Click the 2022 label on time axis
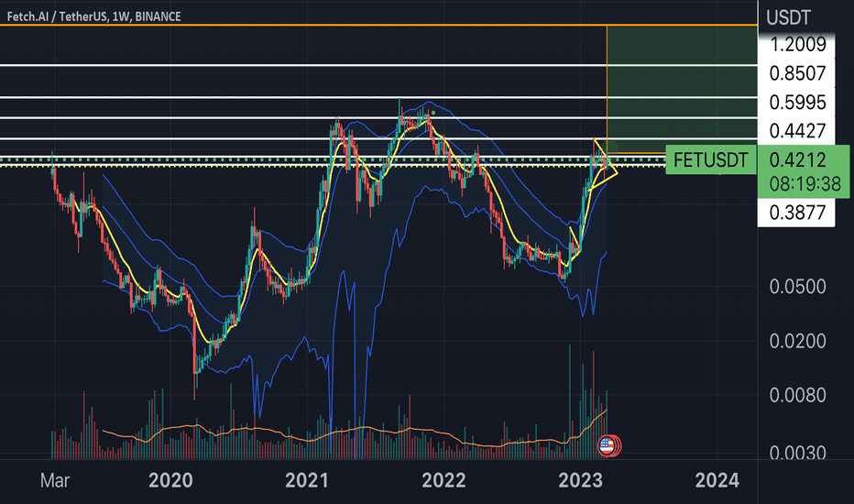The width and height of the screenshot is (854, 504). tap(443, 480)
